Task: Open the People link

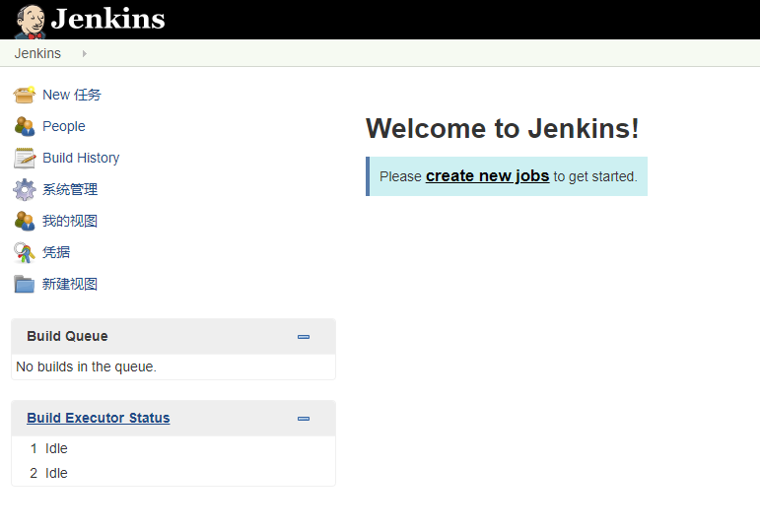Action: coord(64,126)
